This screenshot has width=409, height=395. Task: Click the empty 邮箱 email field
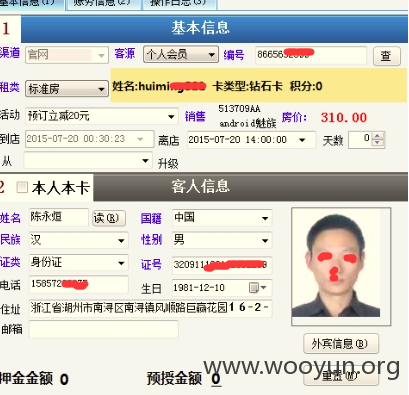104,329
